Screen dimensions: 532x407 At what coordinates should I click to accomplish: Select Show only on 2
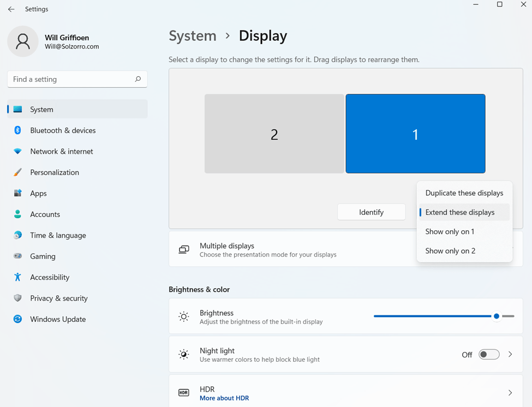pyautogui.click(x=464, y=251)
